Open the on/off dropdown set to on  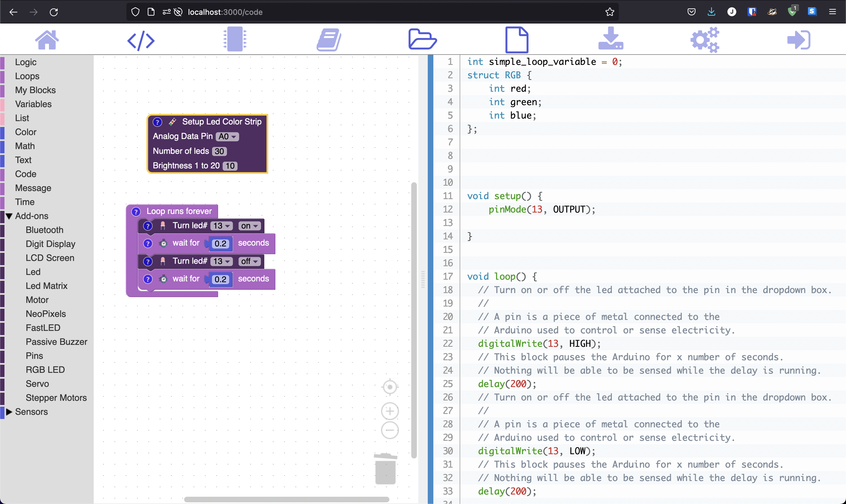(x=249, y=225)
